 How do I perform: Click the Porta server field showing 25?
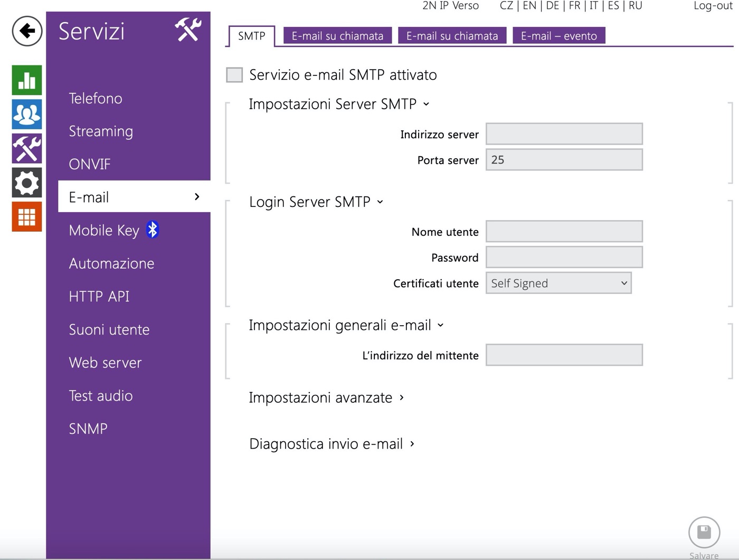564,160
